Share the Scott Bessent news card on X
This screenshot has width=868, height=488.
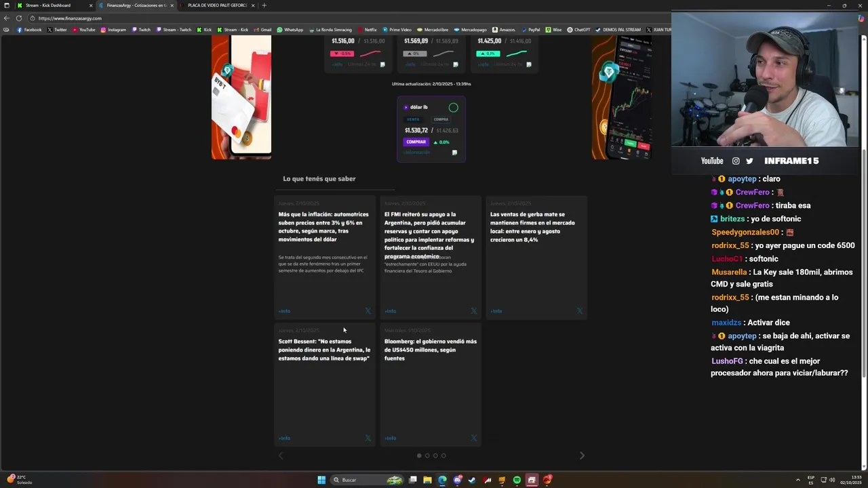368,438
